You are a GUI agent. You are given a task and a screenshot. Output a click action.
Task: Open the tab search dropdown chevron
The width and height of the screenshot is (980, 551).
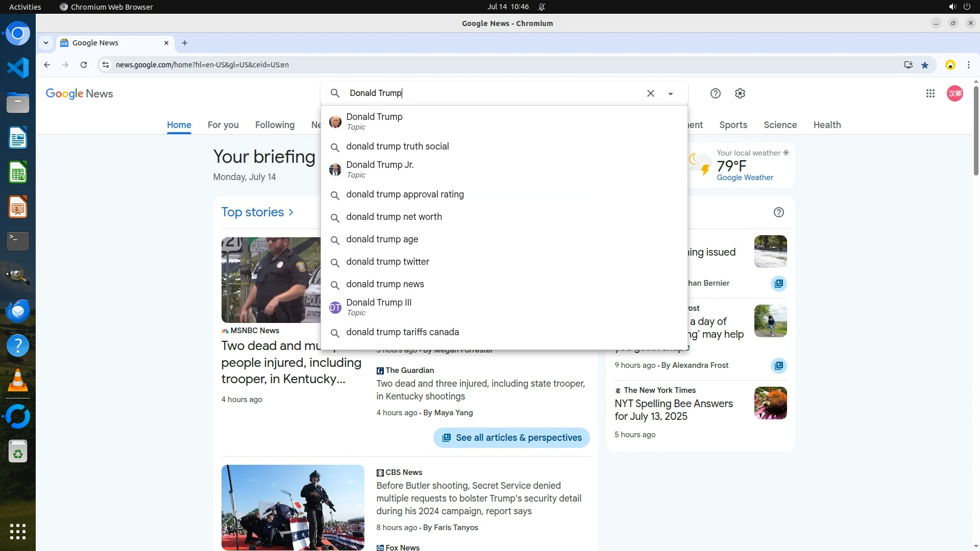point(46,43)
